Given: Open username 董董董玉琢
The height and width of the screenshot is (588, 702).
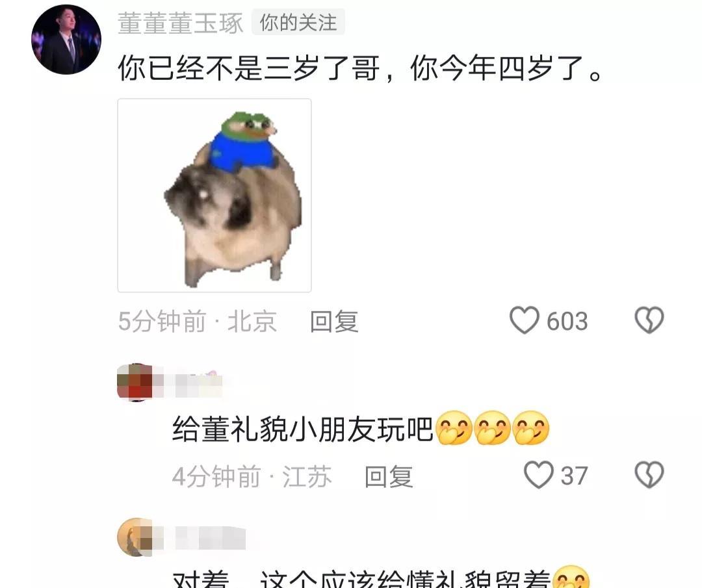Looking at the screenshot, I should tap(181, 23).
